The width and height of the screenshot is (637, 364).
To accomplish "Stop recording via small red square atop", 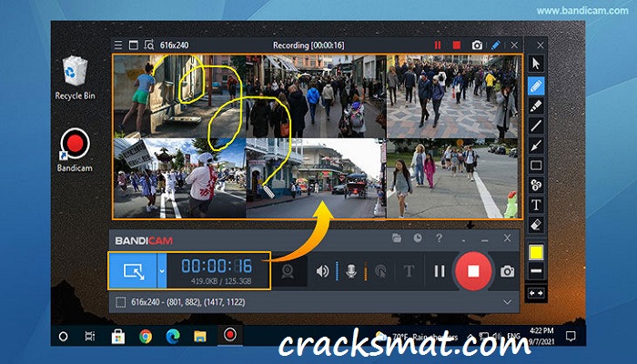I will pos(457,45).
